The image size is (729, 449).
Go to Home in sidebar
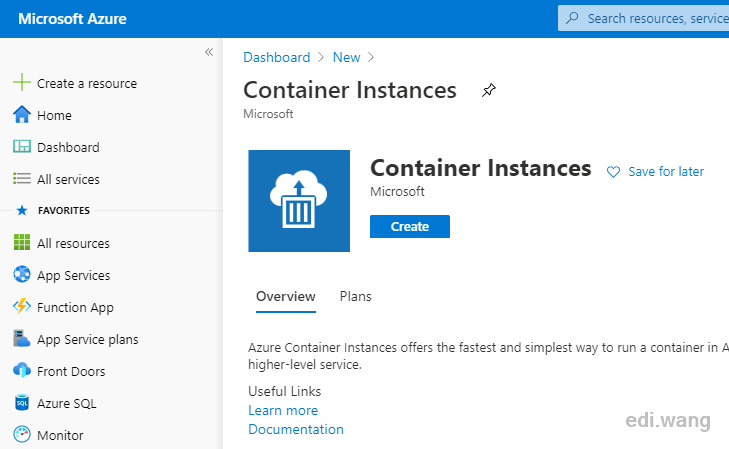click(x=54, y=115)
